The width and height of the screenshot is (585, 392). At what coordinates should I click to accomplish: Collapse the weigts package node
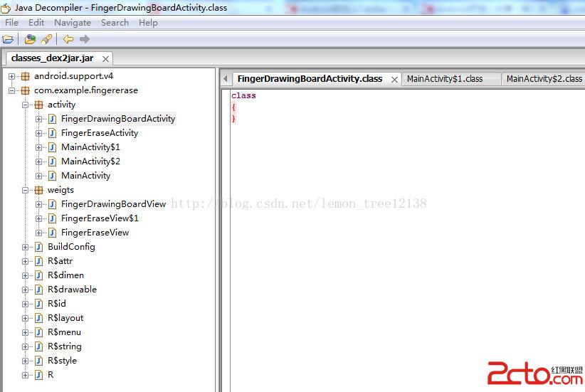click(25, 190)
